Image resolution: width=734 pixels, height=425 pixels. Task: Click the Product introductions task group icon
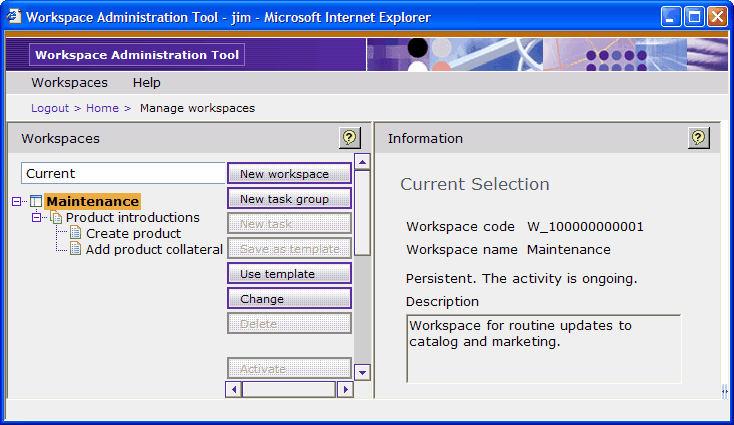pyautogui.click(x=57, y=217)
